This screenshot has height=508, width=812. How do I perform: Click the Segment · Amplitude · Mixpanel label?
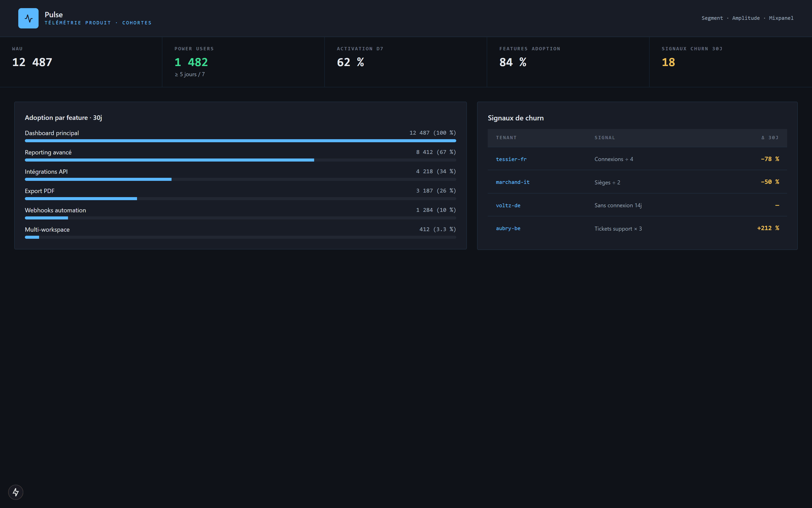click(747, 18)
